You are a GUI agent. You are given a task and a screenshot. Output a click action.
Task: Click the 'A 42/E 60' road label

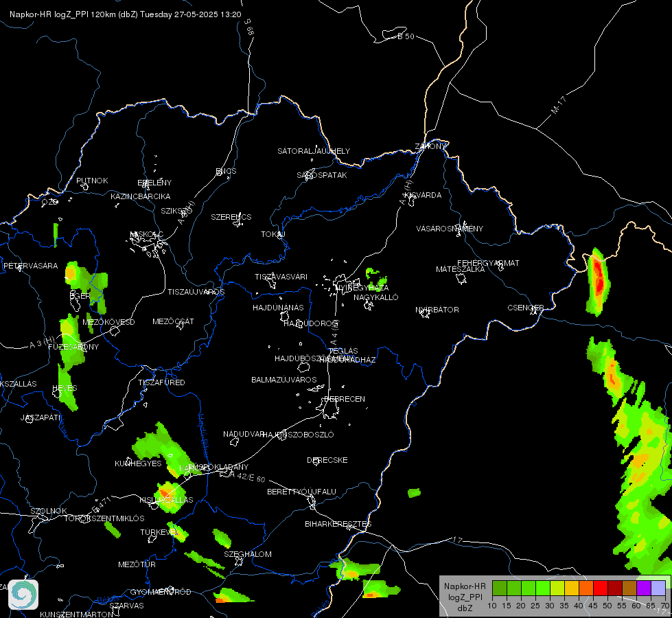247,477
